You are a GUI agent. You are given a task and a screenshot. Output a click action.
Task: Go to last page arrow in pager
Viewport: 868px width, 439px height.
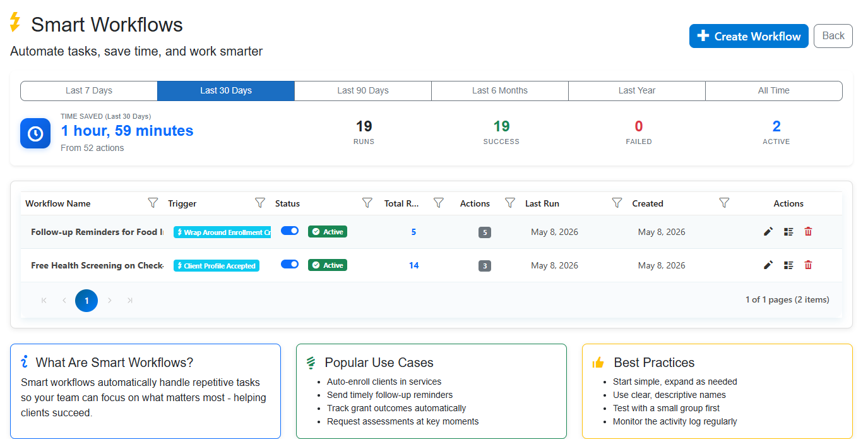tap(130, 301)
